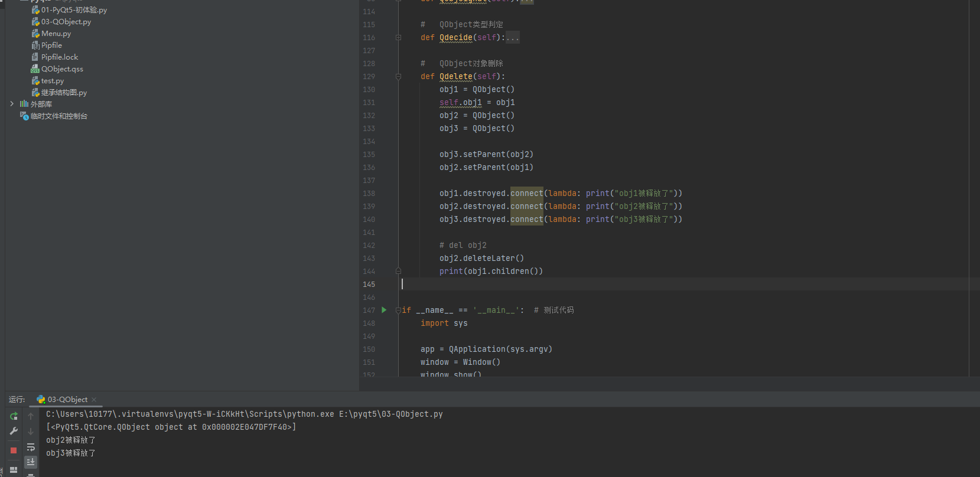Click the green run gutter arrow at line 147
This screenshot has width=980, height=477.
click(x=384, y=310)
